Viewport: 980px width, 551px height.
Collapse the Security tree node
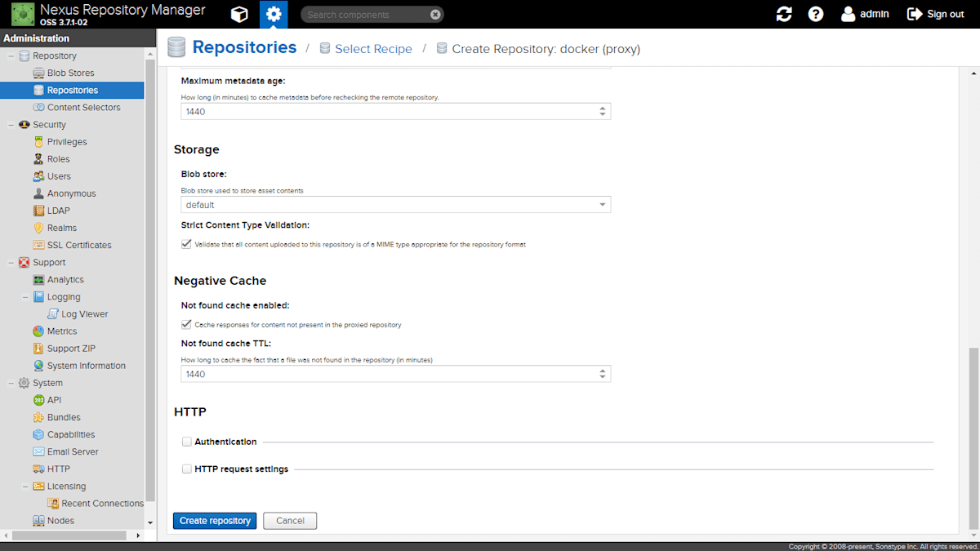[x=11, y=125]
